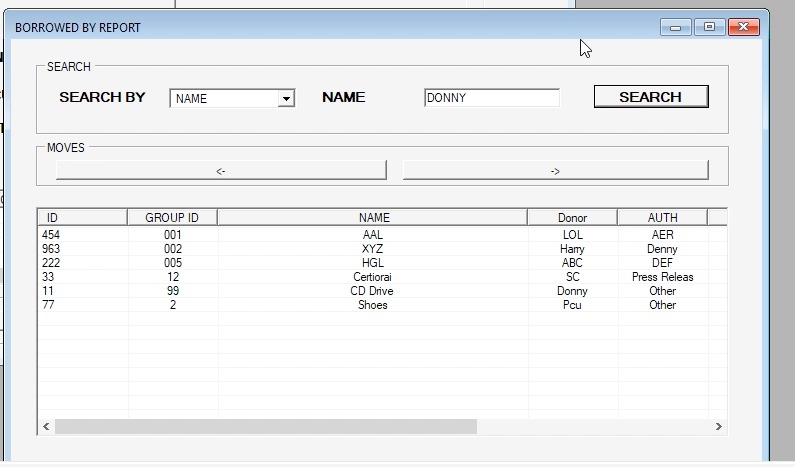Click the AUTH cell AER
The width and height of the screenshot is (795, 467).
coord(663,235)
